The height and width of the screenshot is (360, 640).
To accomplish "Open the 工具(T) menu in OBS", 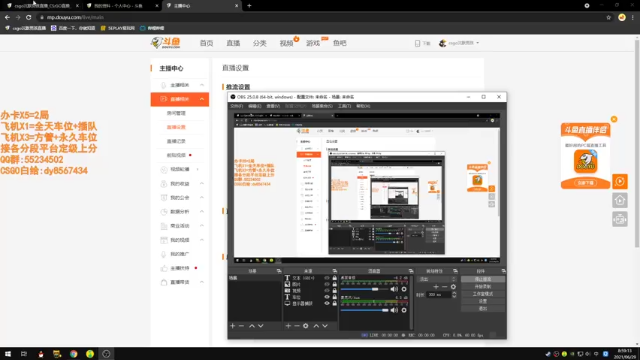I will (x=344, y=106).
